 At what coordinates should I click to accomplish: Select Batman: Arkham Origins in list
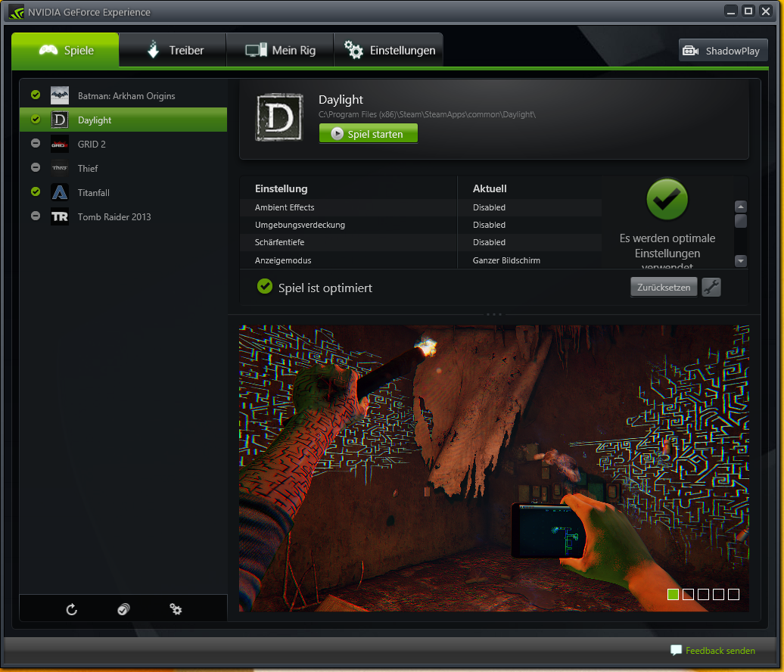click(x=123, y=95)
